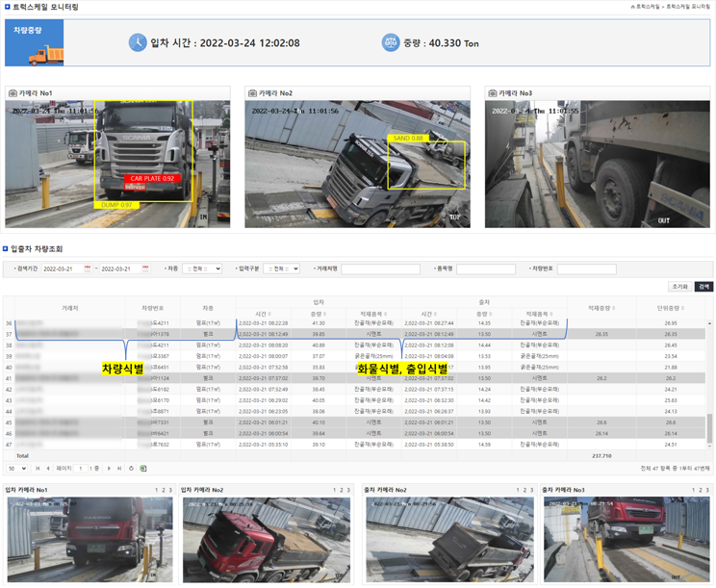Click the 차량번호 vehicle number search field
Screen dimensions: 716x588
586,269
